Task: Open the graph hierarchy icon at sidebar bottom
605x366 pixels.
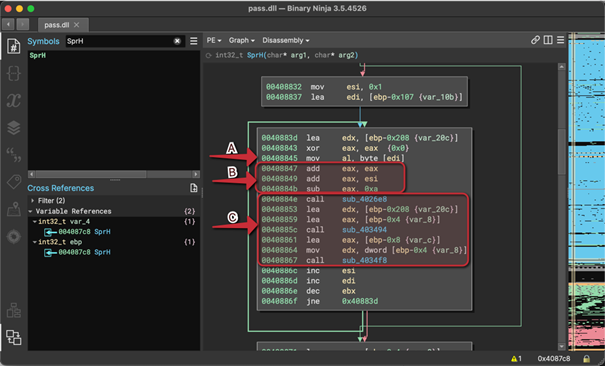Action: (14, 311)
